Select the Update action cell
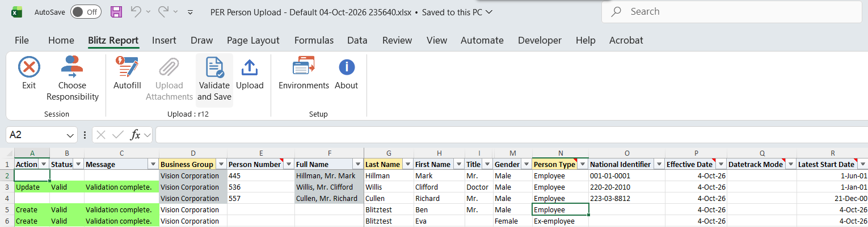The image size is (868, 227). (x=32, y=187)
